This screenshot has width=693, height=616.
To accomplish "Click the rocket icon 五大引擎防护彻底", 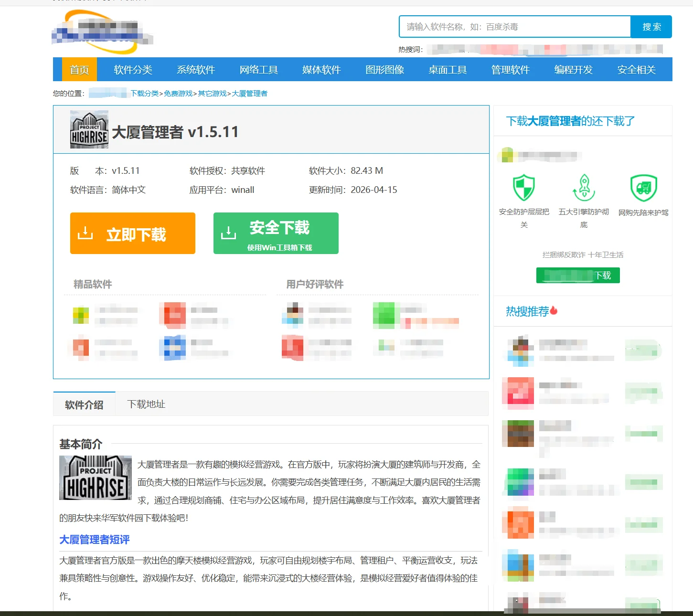I will (584, 188).
